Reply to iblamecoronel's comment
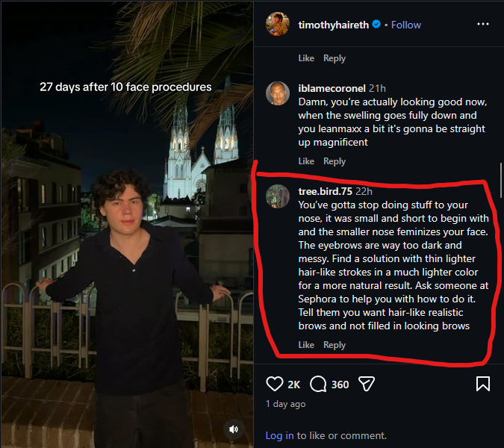The image size is (504, 448). point(335,161)
